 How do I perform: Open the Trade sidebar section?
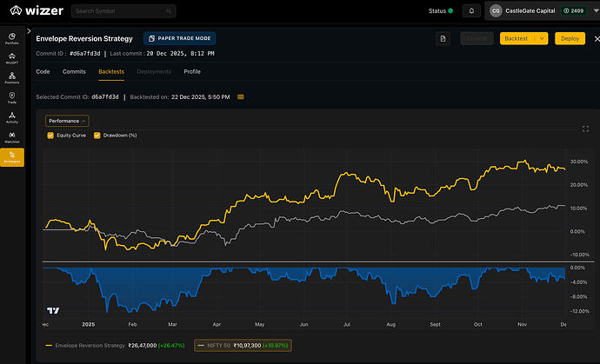click(12, 98)
